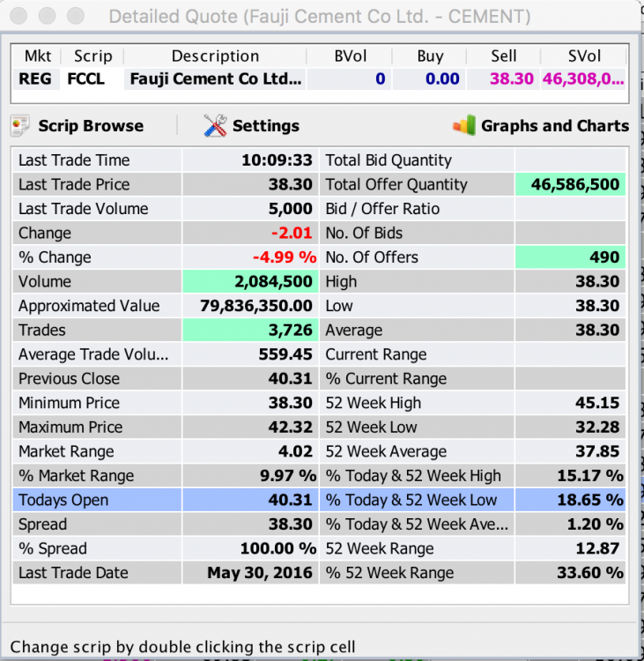644x661 pixels.
Task: Click the % Change value -4.99 %
Action: [285, 257]
